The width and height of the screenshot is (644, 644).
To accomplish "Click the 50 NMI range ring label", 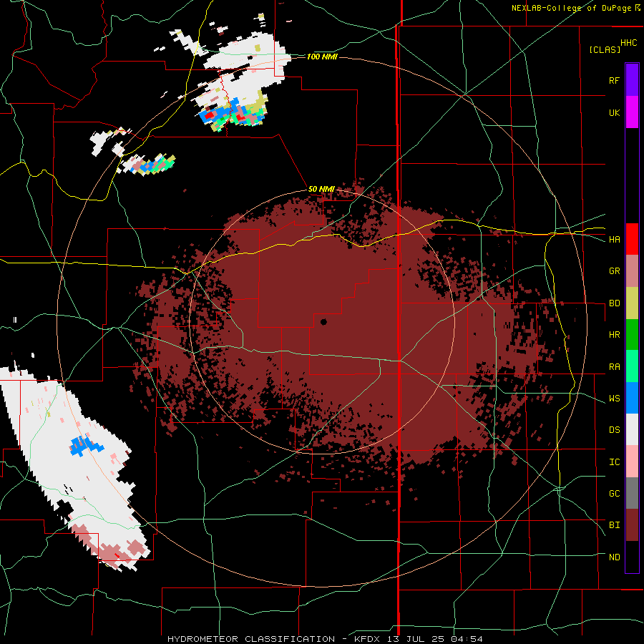I will click(x=321, y=189).
